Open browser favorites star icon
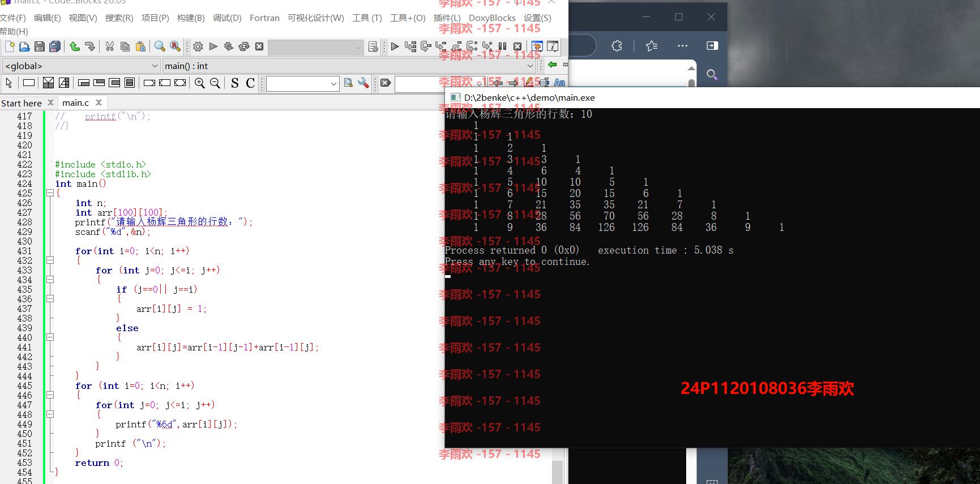Screen dimensions: 980x484 [x=652, y=46]
